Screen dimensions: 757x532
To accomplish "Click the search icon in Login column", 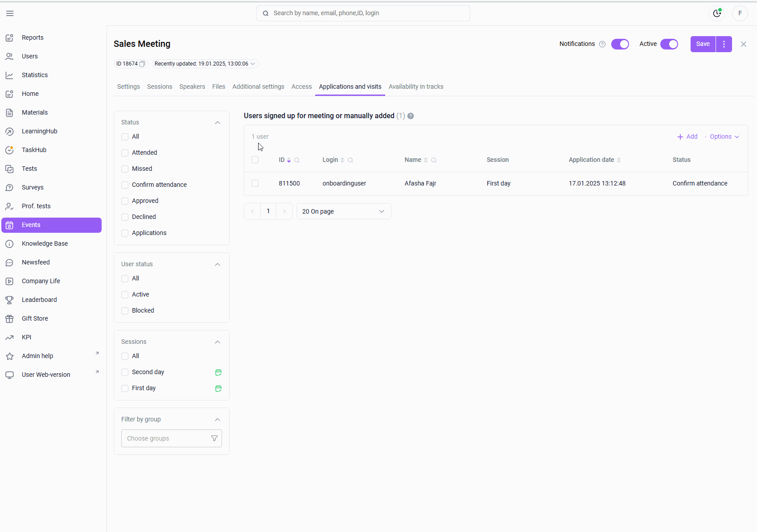I will (350, 160).
